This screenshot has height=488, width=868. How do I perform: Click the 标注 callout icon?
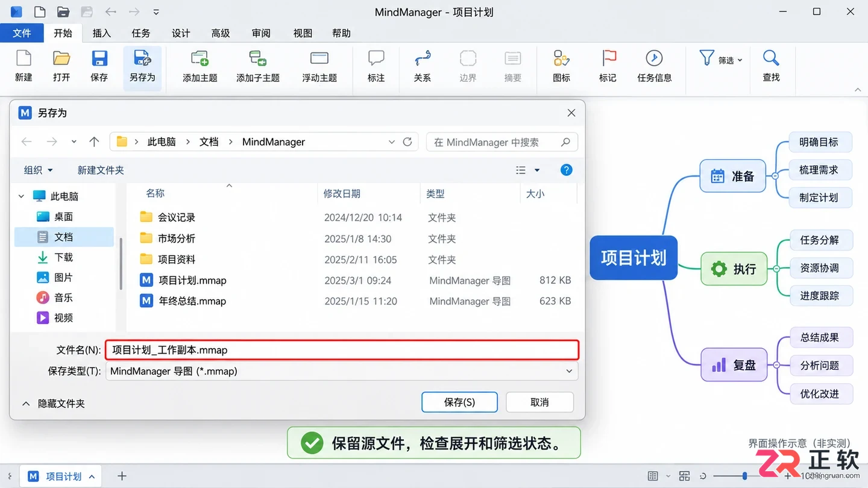pos(376,58)
